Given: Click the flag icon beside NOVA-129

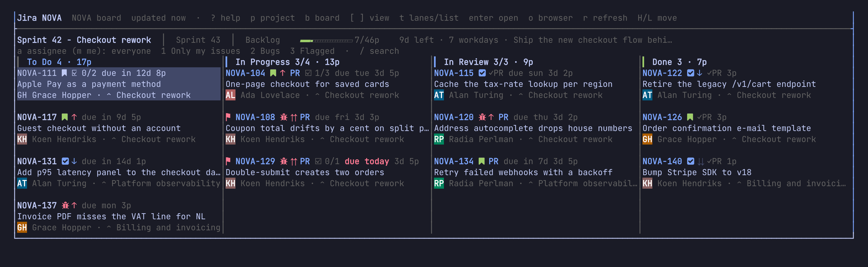Looking at the screenshot, I should (228, 161).
